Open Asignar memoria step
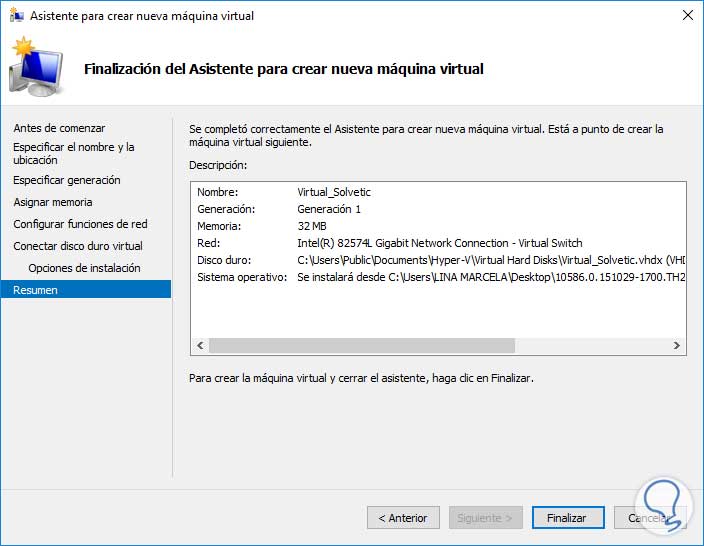Viewport: 704px width, 546px height. 53,202
